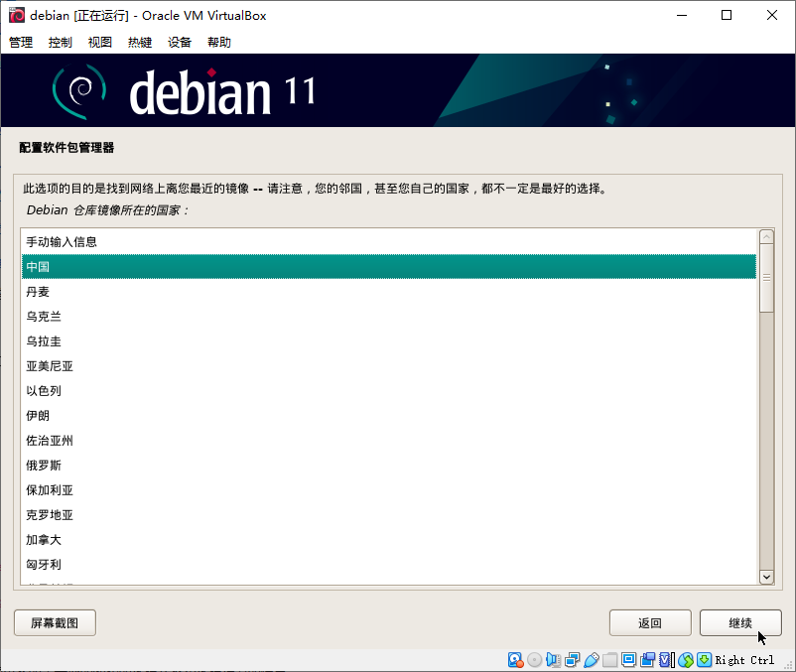Open the audio settings status icon
This screenshot has height=672, width=796.
point(553,660)
